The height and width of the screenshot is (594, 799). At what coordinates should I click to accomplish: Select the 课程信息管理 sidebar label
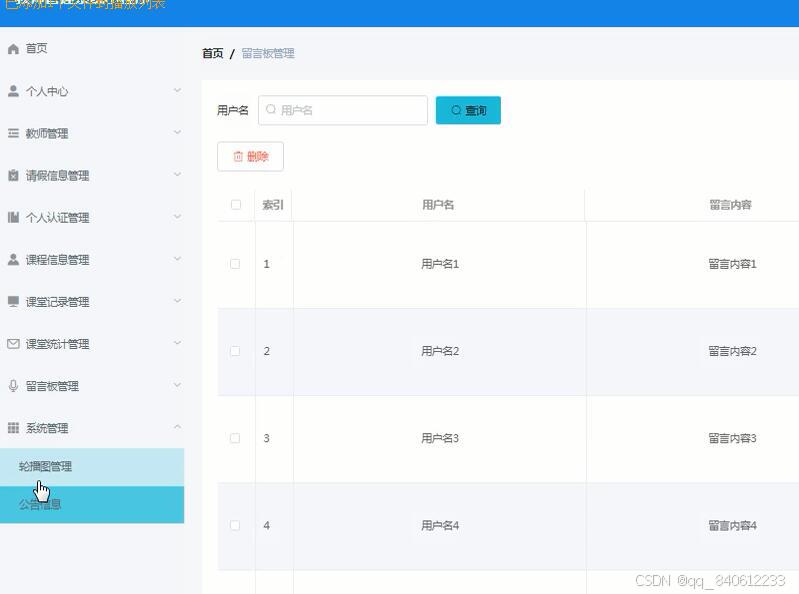click(58, 260)
